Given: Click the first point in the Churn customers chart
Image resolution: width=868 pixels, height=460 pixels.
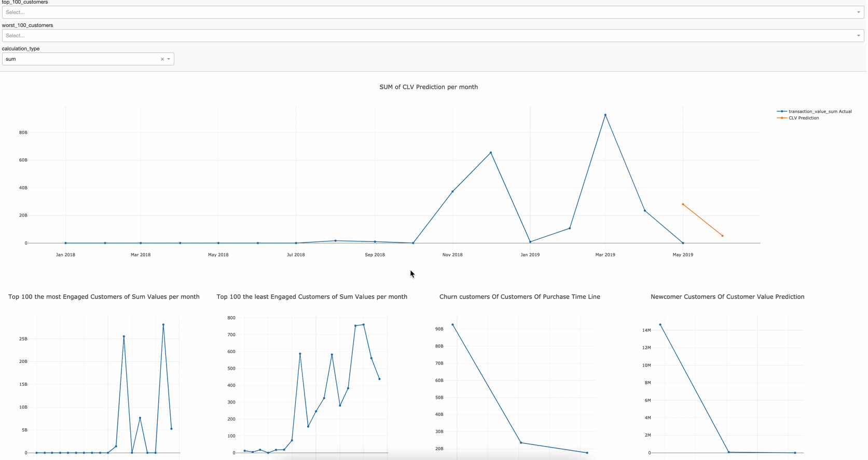Looking at the screenshot, I should (453, 325).
